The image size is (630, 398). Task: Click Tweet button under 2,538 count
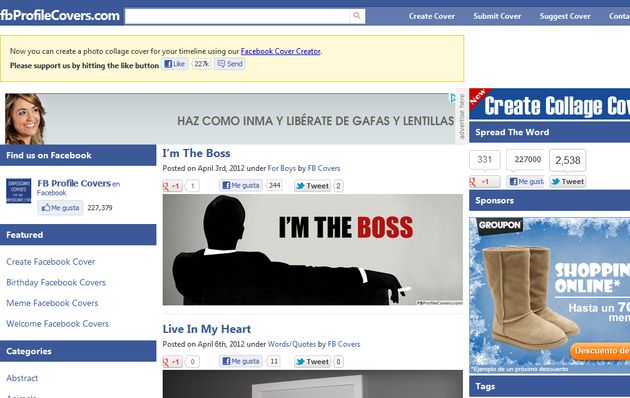568,182
